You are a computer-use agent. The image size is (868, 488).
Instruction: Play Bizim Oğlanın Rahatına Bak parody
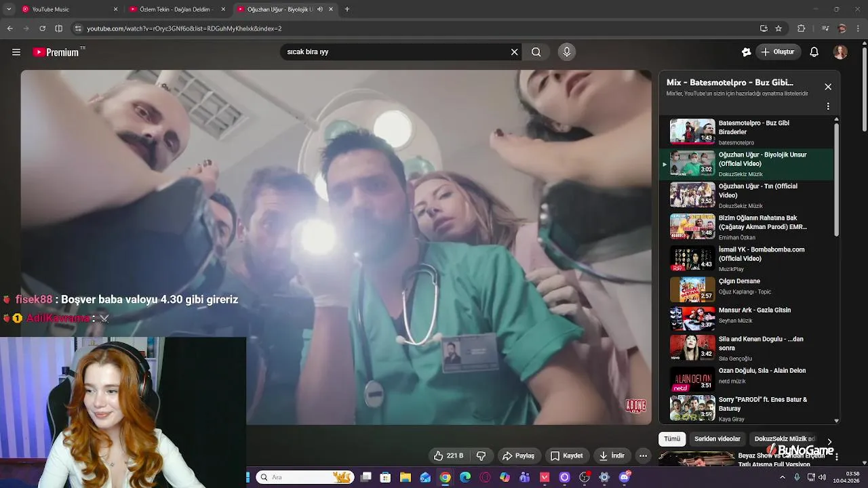746,227
